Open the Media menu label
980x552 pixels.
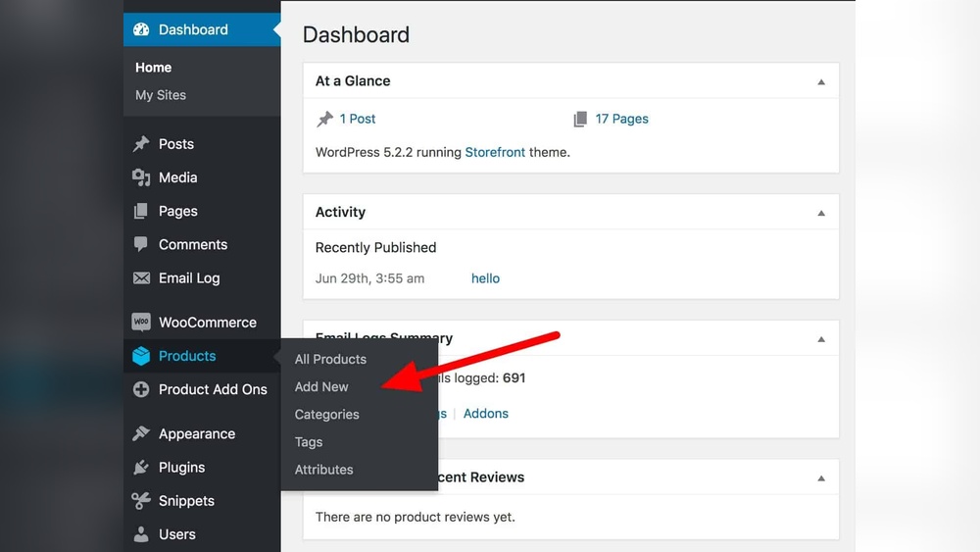(178, 177)
